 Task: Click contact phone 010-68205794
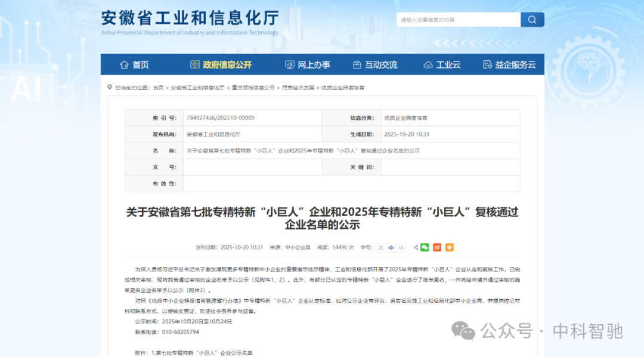(181, 332)
